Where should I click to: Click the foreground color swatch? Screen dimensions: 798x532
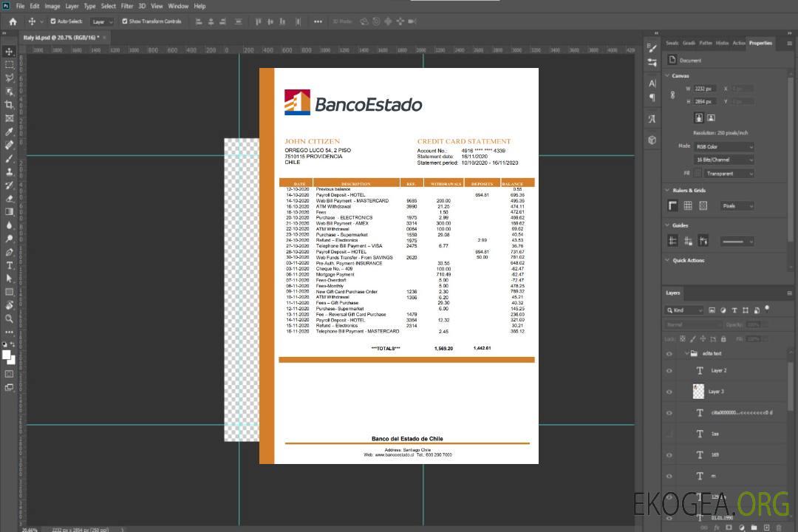tap(6, 355)
